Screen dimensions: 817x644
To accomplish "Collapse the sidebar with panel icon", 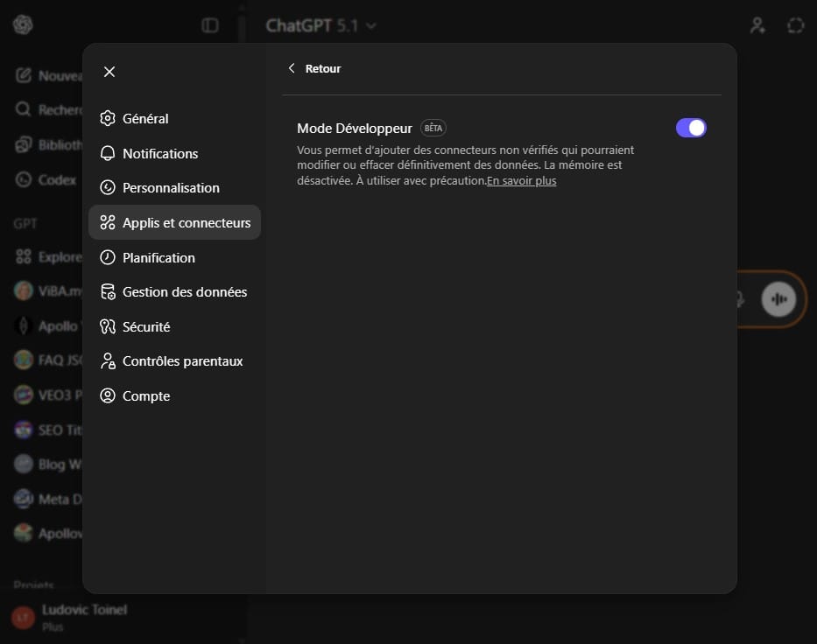I will 210,25.
